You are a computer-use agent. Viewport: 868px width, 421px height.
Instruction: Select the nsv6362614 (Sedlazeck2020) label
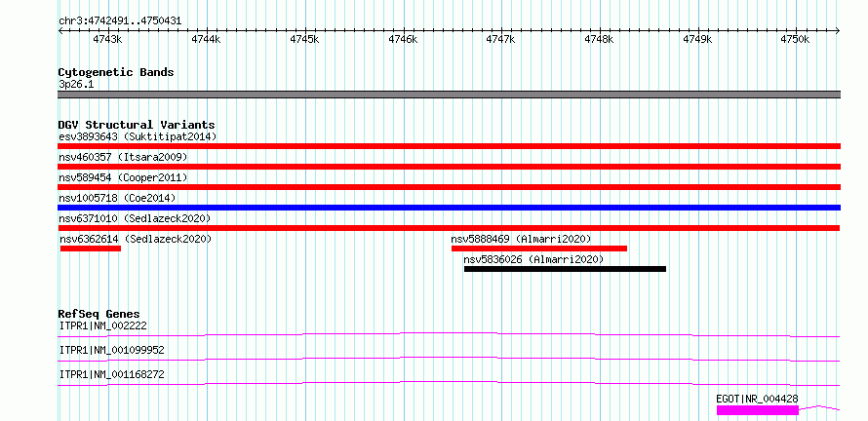coord(137,239)
